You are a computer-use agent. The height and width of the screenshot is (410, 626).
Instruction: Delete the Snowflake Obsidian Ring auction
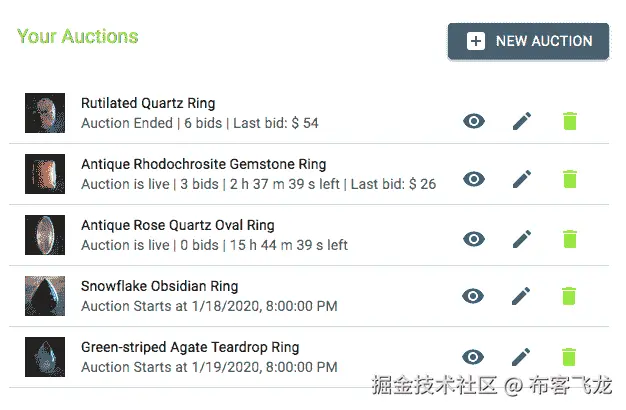click(x=569, y=296)
